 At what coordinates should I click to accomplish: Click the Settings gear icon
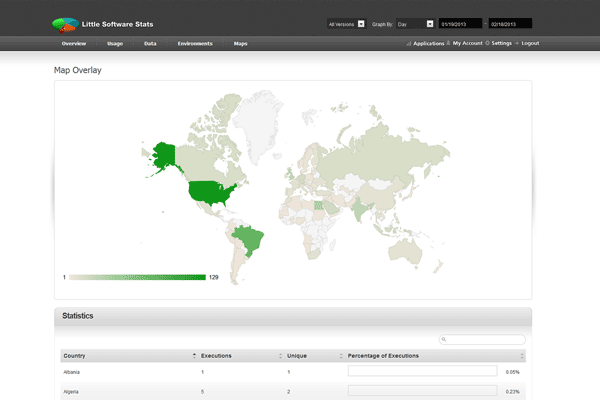pyautogui.click(x=487, y=44)
